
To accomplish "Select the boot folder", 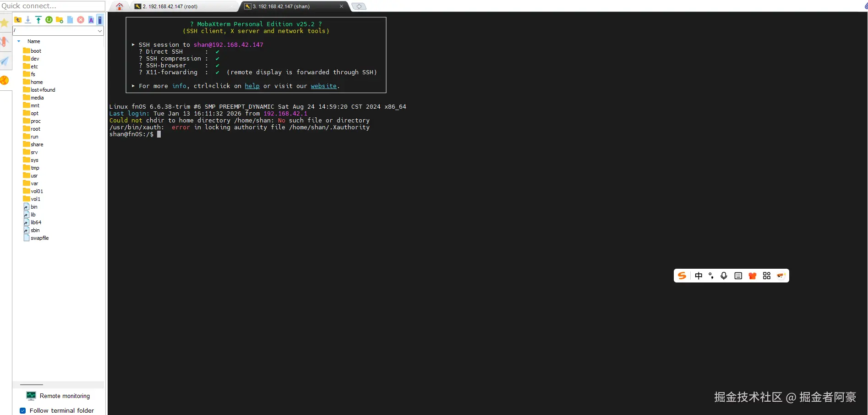I will (32, 51).
